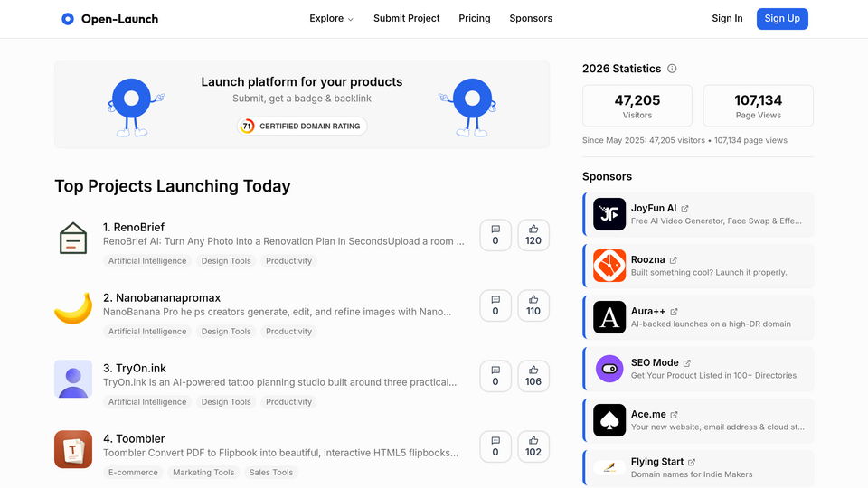
Task: Open the 3. TryOn.ink project title
Action: coord(135,368)
